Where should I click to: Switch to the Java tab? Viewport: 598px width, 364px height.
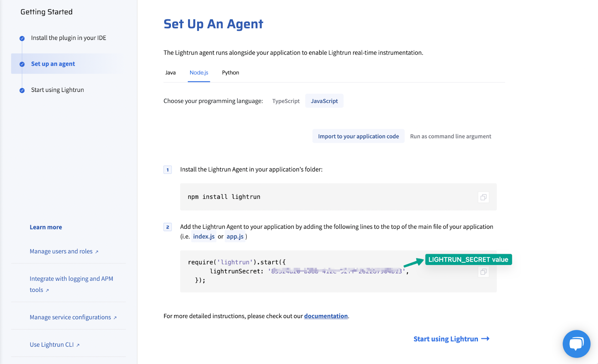point(170,73)
